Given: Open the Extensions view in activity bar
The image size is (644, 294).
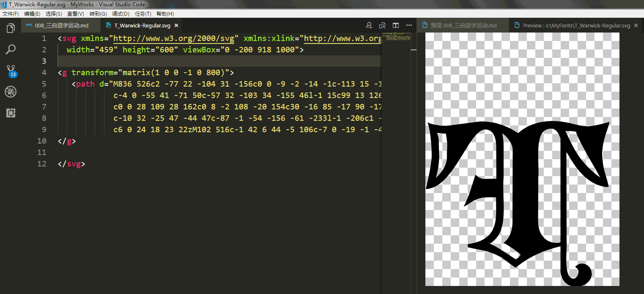Looking at the screenshot, I should tap(11, 113).
